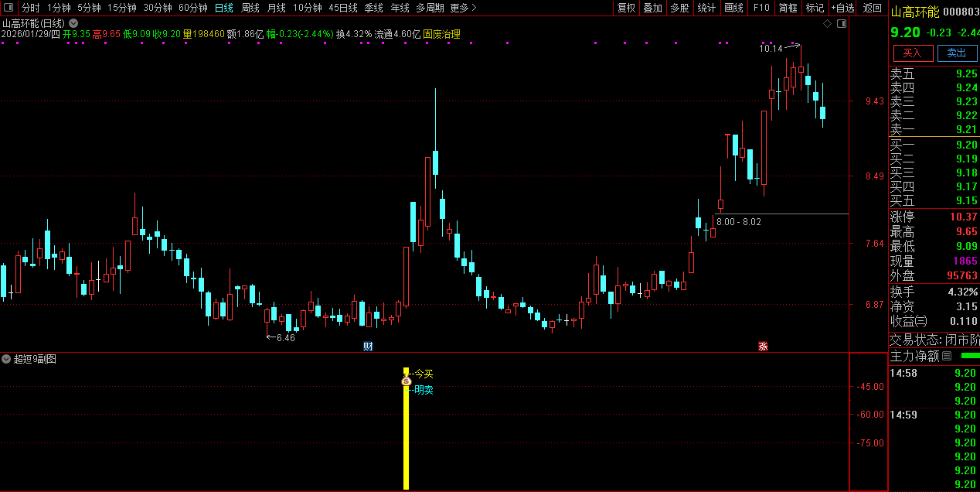Click the 涨 marker on the chart

click(763, 346)
